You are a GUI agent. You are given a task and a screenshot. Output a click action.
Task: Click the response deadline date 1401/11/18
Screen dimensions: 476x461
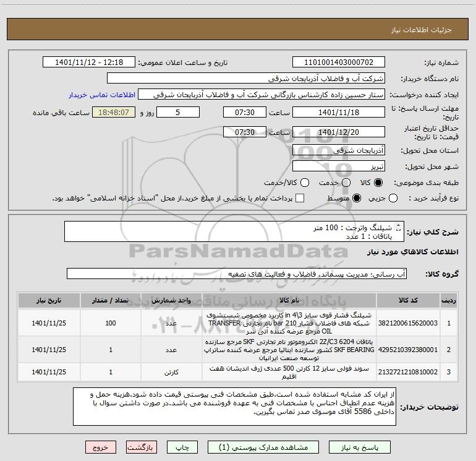(339, 113)
